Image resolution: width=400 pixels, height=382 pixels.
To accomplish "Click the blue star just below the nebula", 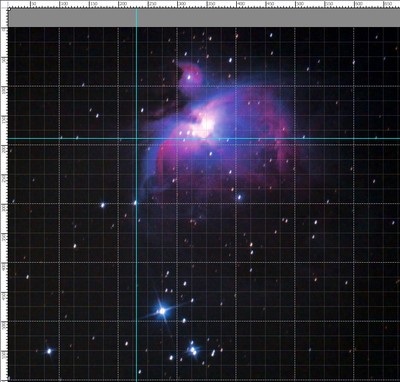I will point(239,197).
